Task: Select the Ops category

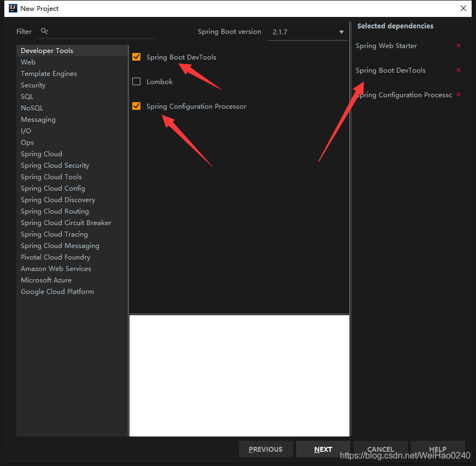Action: [72, 142]
